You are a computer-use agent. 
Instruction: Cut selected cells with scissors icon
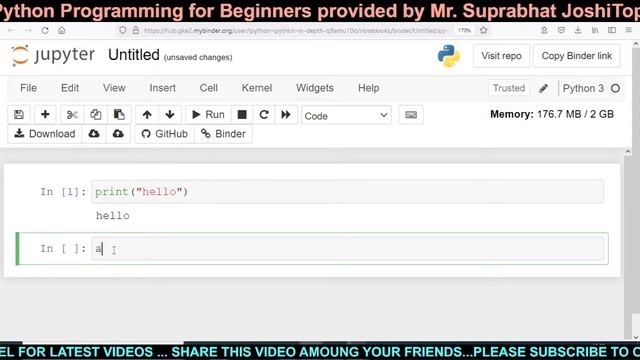[72, 115]
